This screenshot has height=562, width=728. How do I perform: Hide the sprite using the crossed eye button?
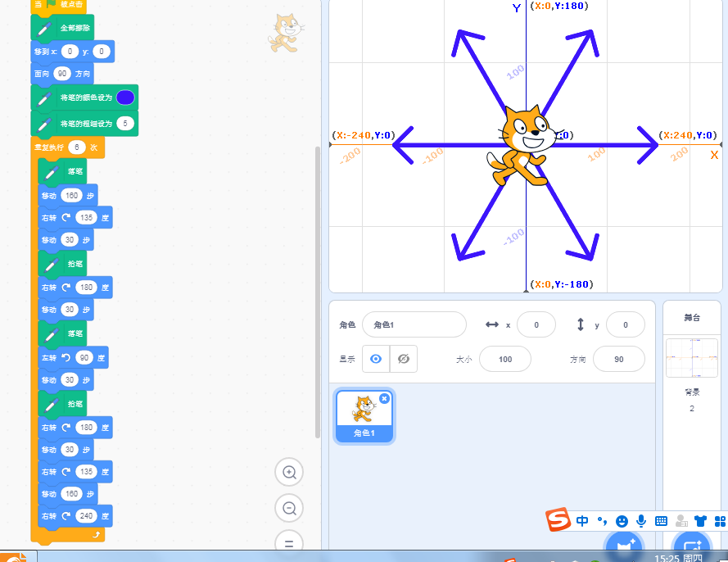pyautogui.click(x=404, y=359)
